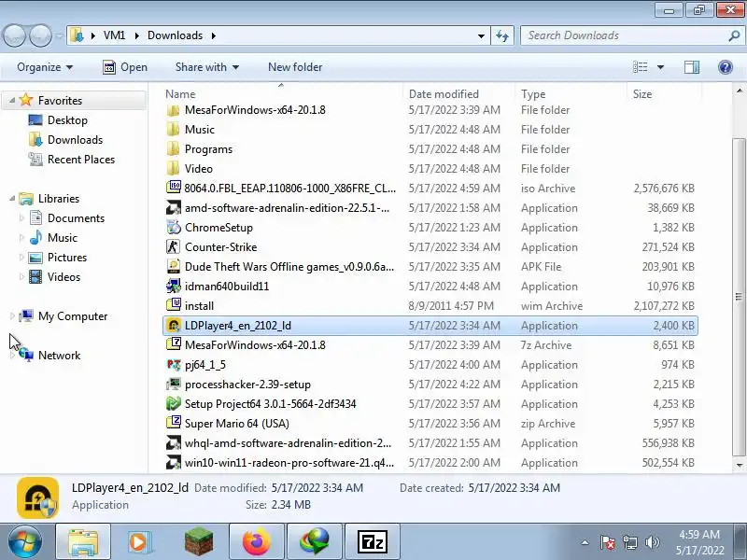Viewport: 747px width, 560px height.
Task: Click the whql-amd-software-adrenalin file icon
Action: [x=174, y=442]
